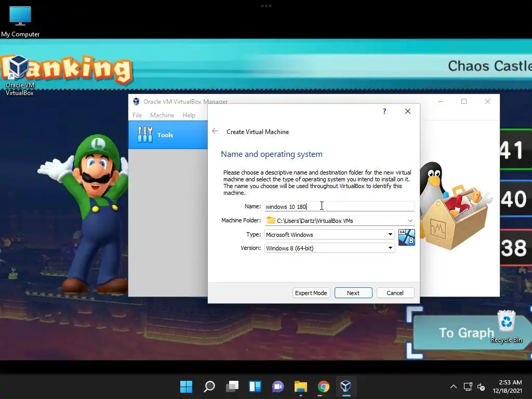The image size is (532, 399).
Task: Open the Windows Start menu
Action: (186, 387)
